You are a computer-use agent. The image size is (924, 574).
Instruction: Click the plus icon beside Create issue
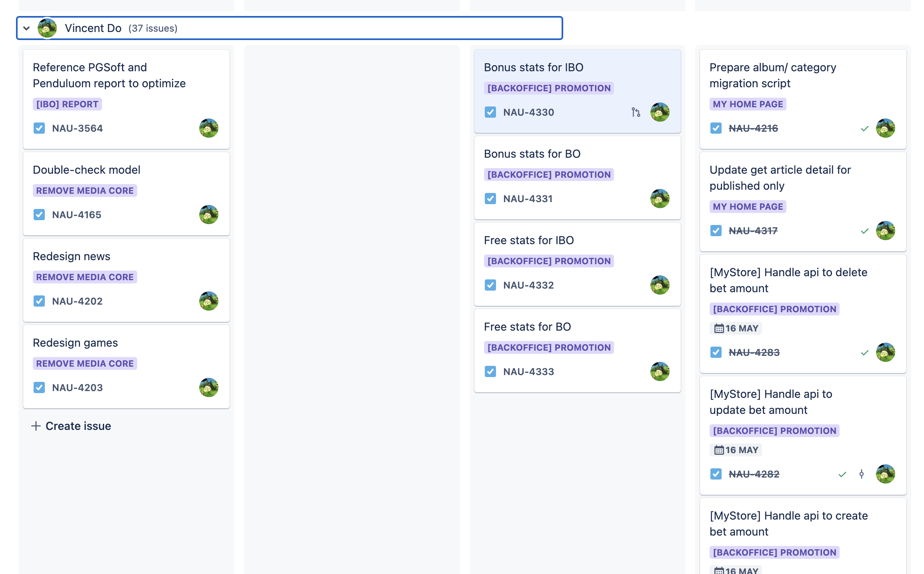(x=36, y=426)
